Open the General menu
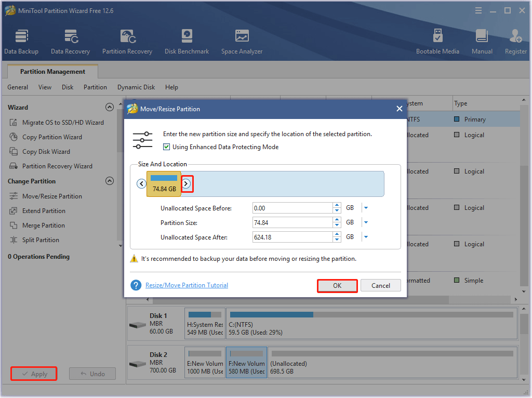This screenshot has height=398, width=532. coord(18,87)
